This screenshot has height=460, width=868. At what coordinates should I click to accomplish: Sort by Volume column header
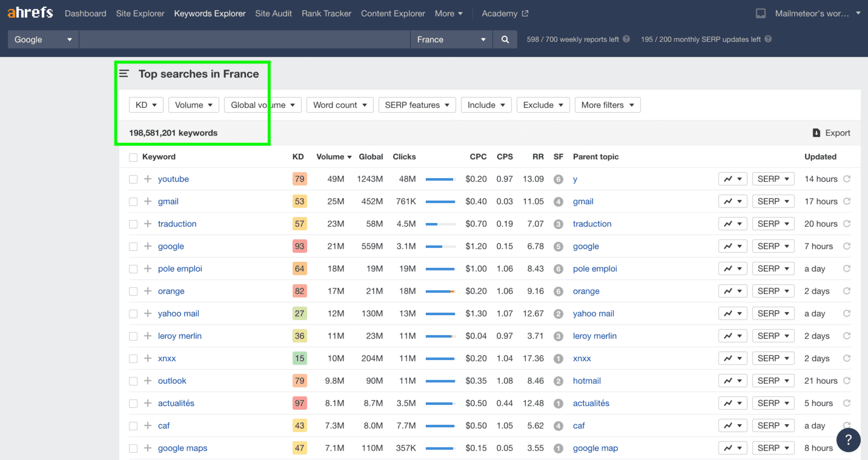pyautogui.click(x=334, y=156)
